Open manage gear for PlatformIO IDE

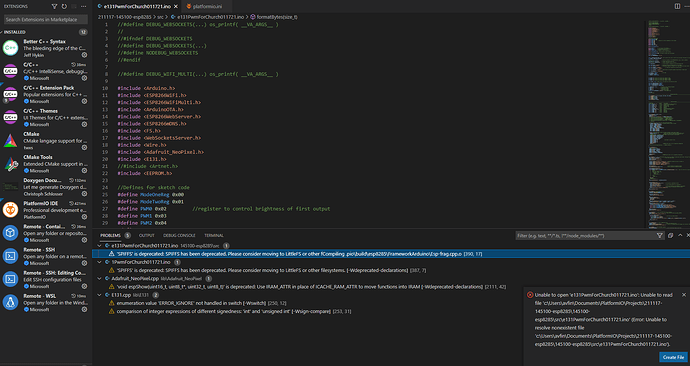tap(84, 217)
